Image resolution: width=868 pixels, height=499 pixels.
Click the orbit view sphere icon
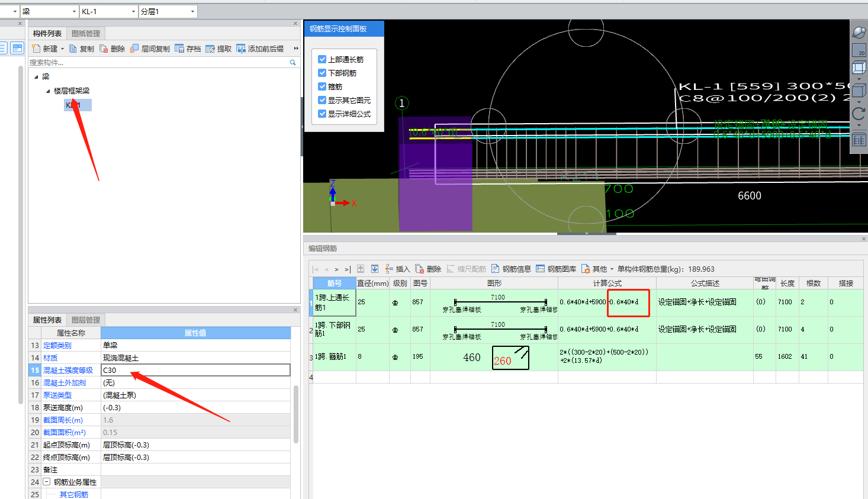click(x=859, y=32)
